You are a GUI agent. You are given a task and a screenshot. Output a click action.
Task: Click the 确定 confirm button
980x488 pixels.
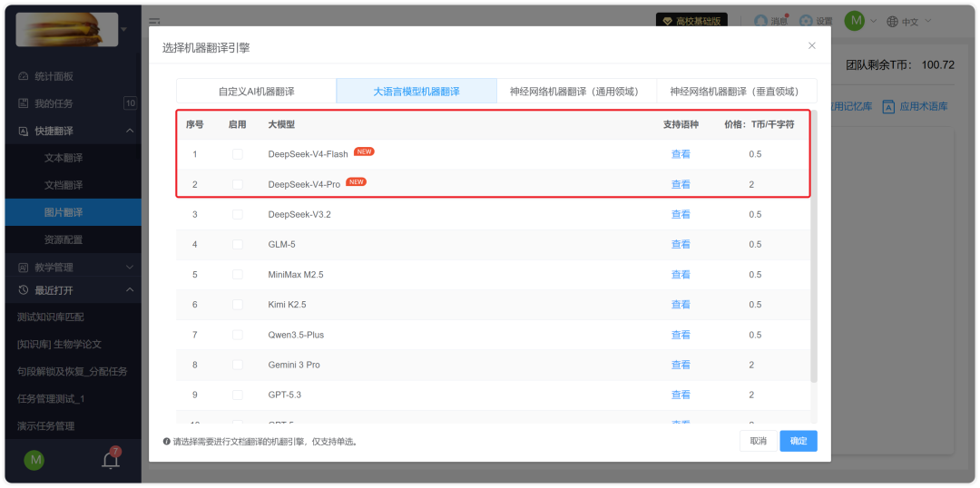(799, 441)
